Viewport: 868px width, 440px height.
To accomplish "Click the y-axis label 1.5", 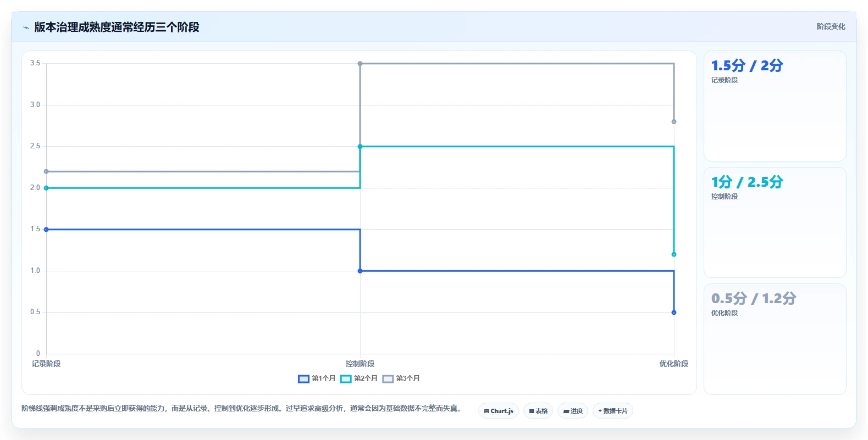I will coord(35,229).
